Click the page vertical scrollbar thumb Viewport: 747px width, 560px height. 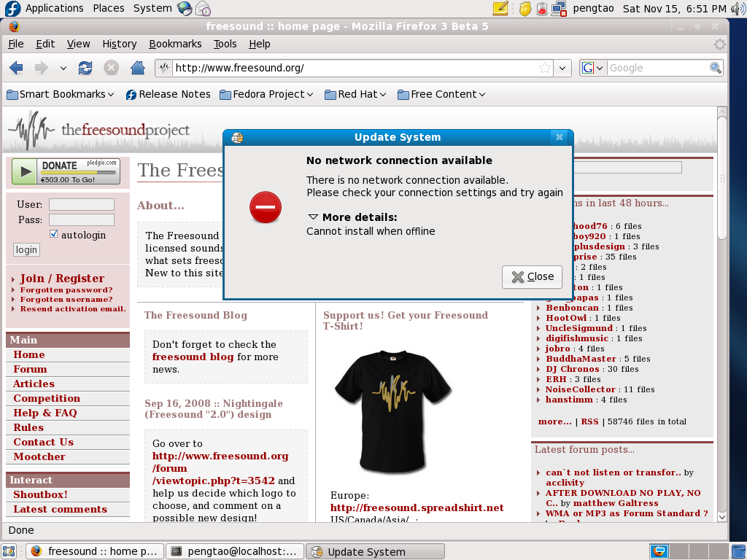(722, 179)
